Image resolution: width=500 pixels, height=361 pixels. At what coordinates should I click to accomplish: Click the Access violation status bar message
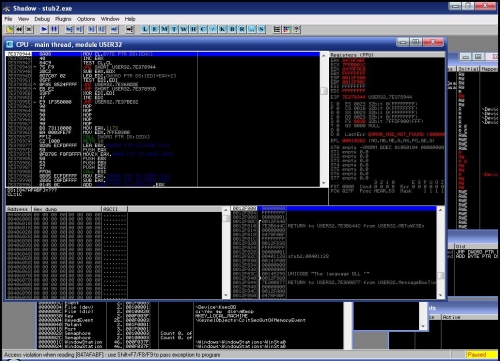pos(112,355)
